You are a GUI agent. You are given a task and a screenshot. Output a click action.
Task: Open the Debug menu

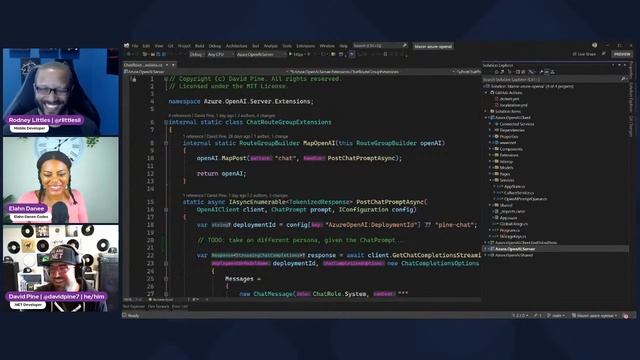[x=215, y=46]
